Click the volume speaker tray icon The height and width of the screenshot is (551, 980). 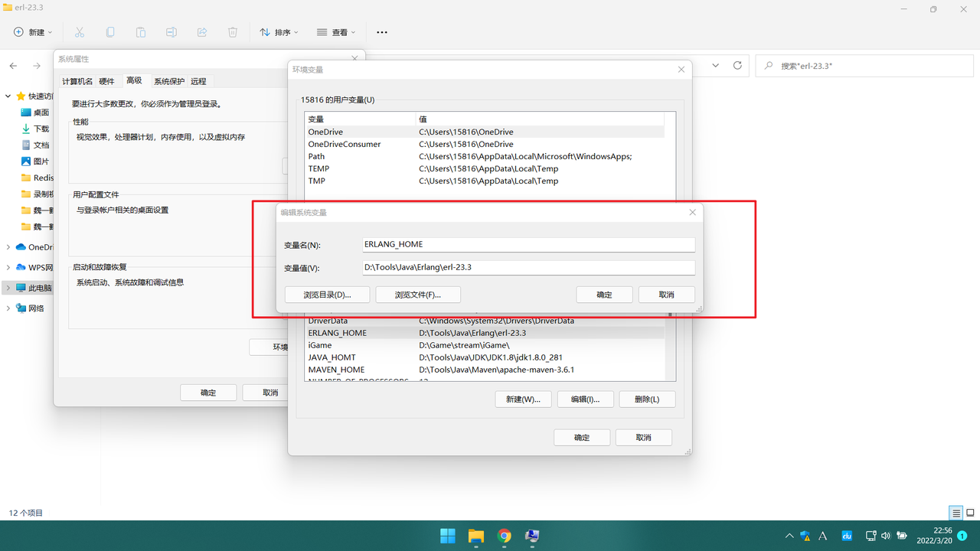tap(886, 536)
